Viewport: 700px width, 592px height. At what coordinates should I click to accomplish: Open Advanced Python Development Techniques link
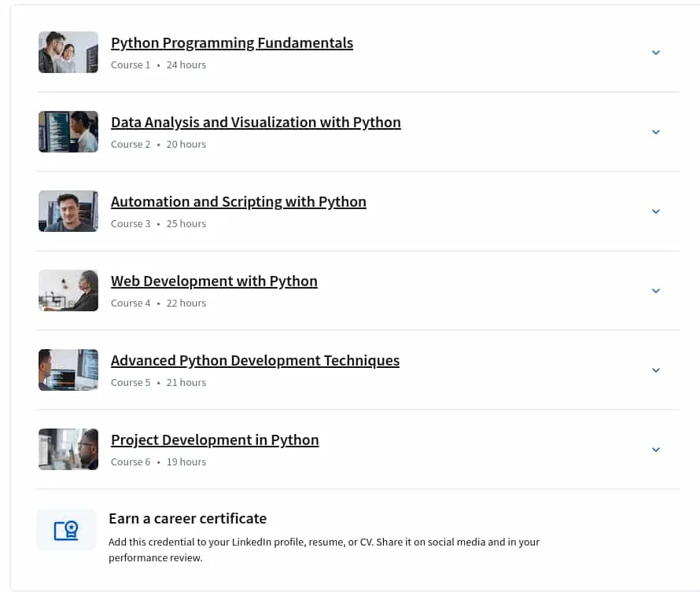255,361
